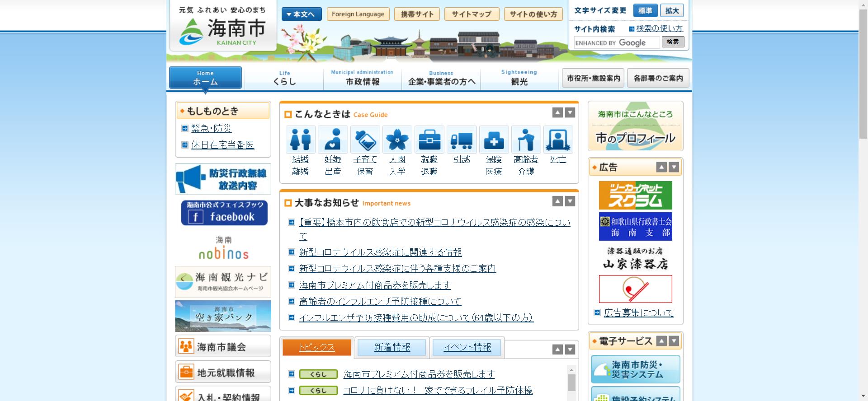868x401 pixels.
Task: Open the 観光 (Sightseeing) menu
Action: [519, 78]
